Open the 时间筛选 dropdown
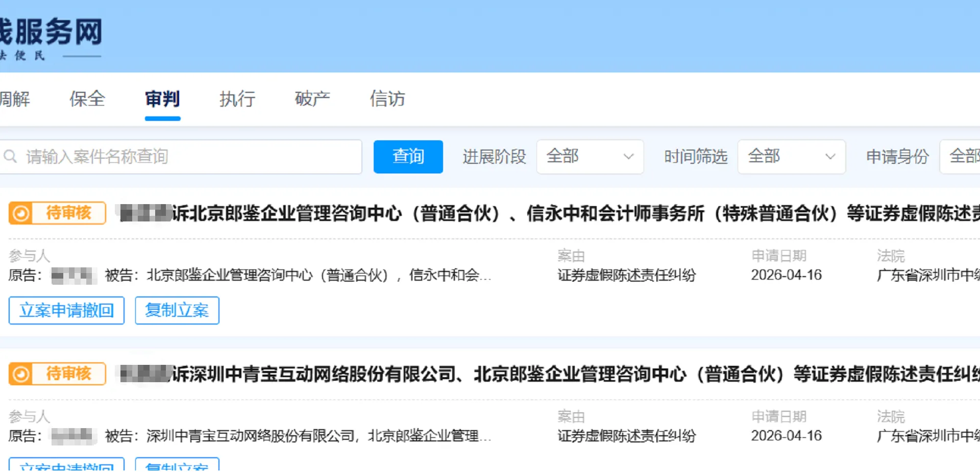Viewport: 980px width, 472px height. [791, 157]
